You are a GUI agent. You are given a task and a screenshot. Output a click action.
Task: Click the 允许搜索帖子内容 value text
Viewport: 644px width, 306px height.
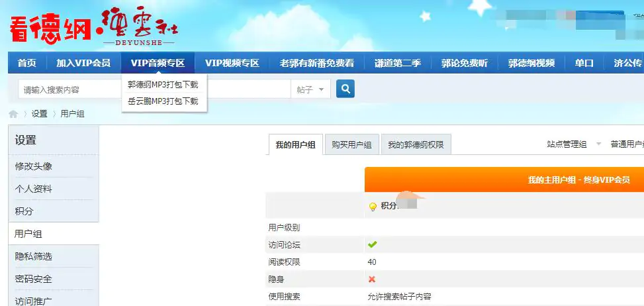399,297
